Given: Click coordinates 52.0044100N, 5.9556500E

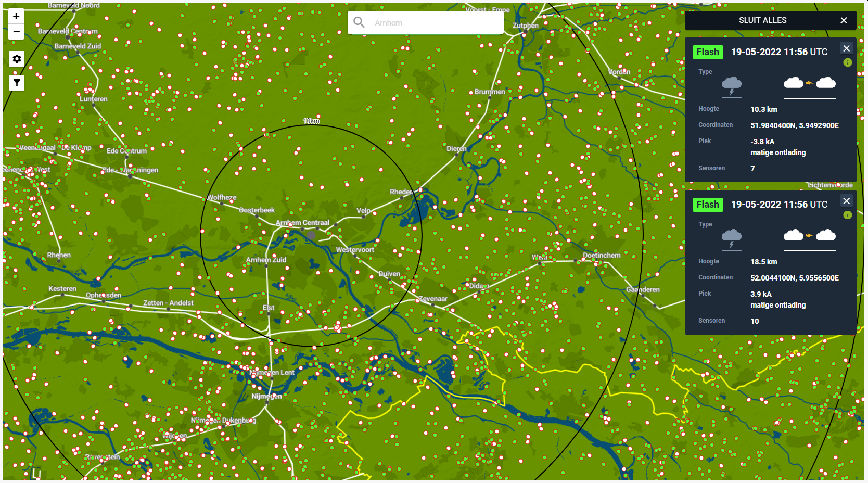Looking at the screenshot, I should (795, 278).
